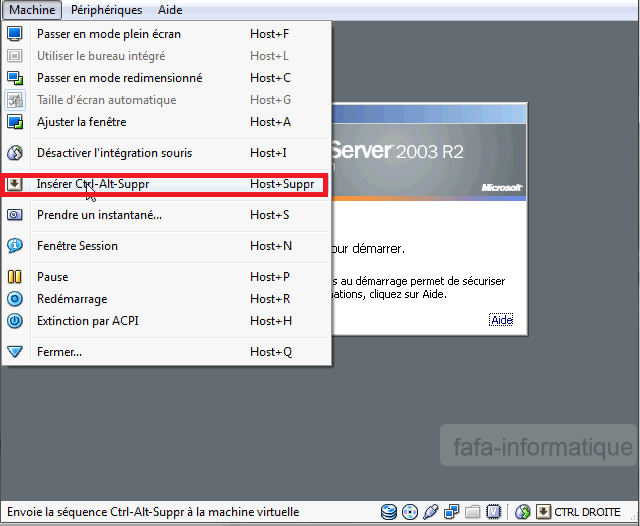Click the fullscreen mode monitor icon
The height and width of the screenshot is (526, 640).
(x=15, y=34)
